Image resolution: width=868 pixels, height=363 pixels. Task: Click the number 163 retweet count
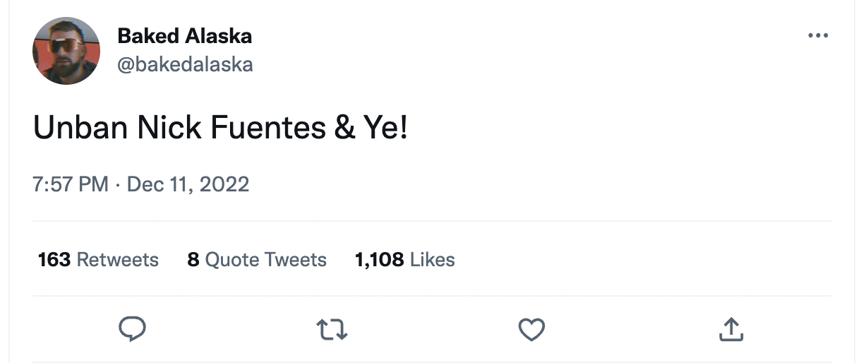pos(54,260)
